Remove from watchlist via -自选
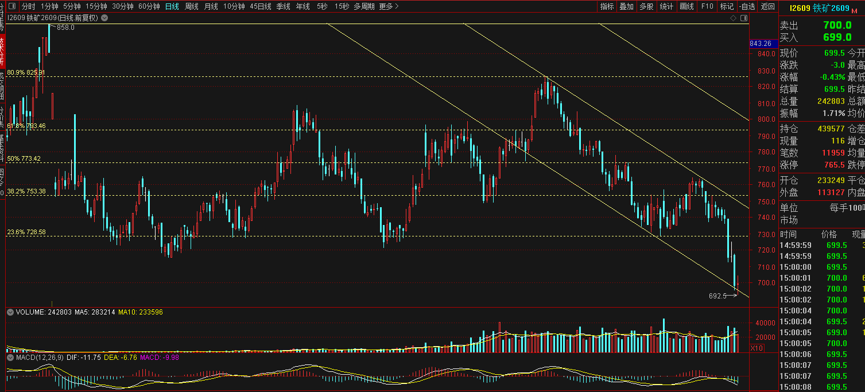 coord(747,7)
